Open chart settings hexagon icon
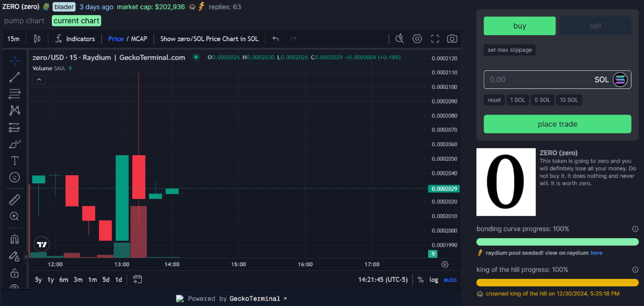This screenshot has width=644, height=306. (x=417, y=39)
